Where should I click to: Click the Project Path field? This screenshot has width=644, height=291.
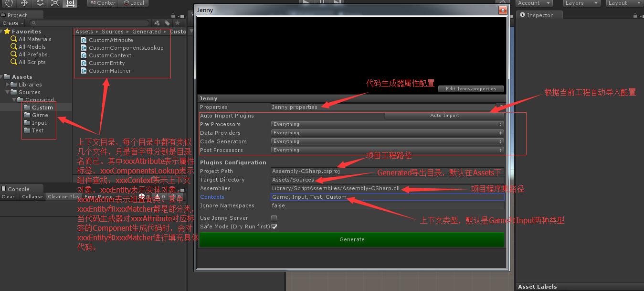[387, 171]
